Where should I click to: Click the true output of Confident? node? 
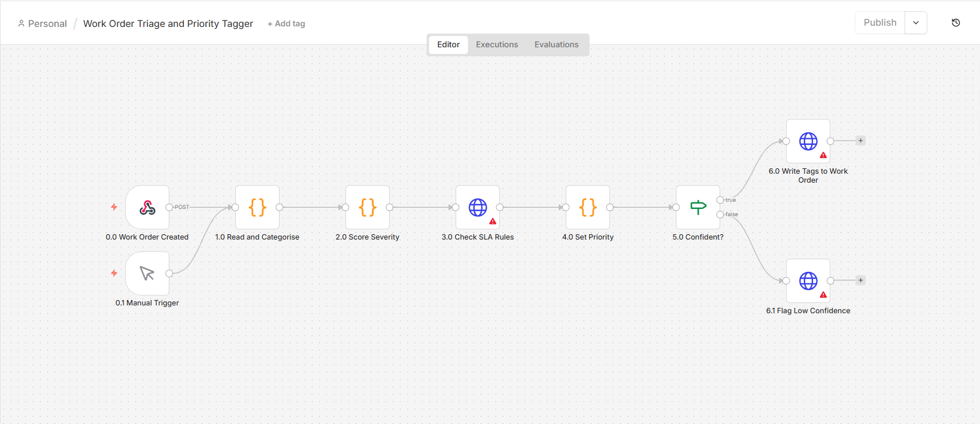coord(720,200)
